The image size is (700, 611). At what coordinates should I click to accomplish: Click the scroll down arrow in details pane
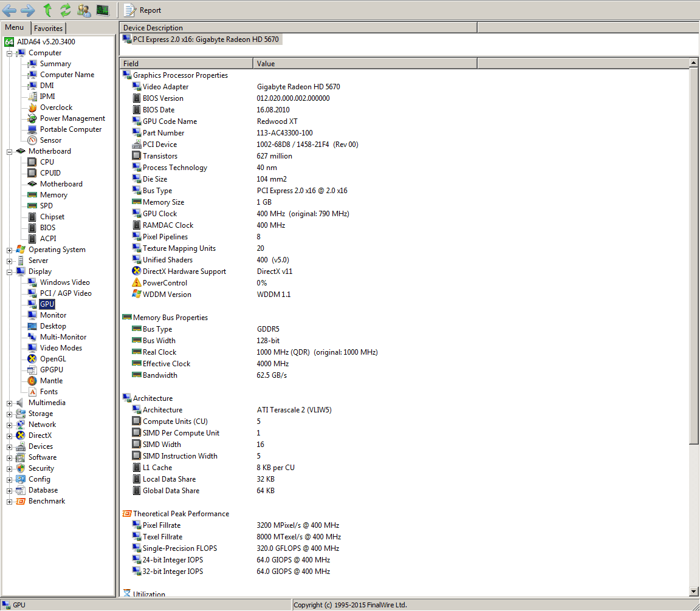(694, 592)
